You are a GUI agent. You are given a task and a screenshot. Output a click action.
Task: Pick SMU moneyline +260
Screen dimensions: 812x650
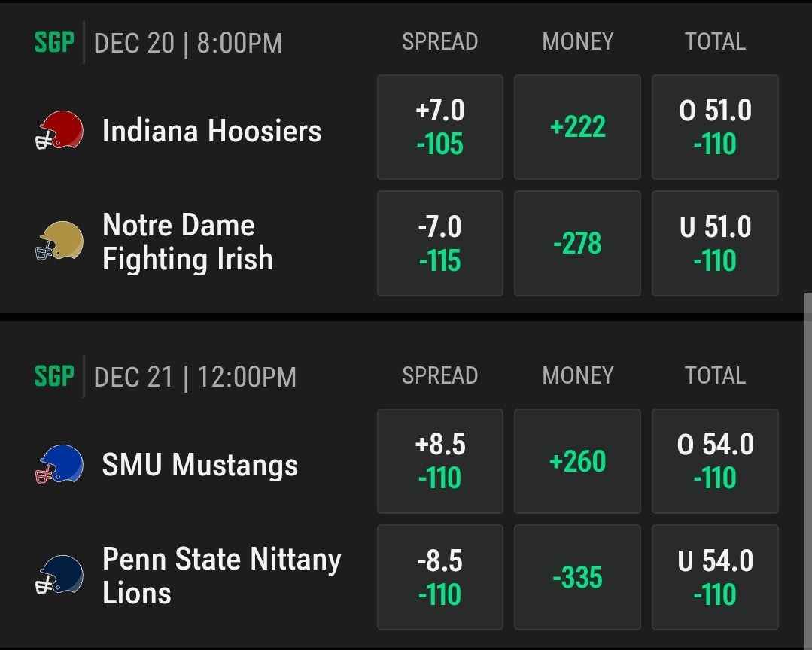(577, 461)
